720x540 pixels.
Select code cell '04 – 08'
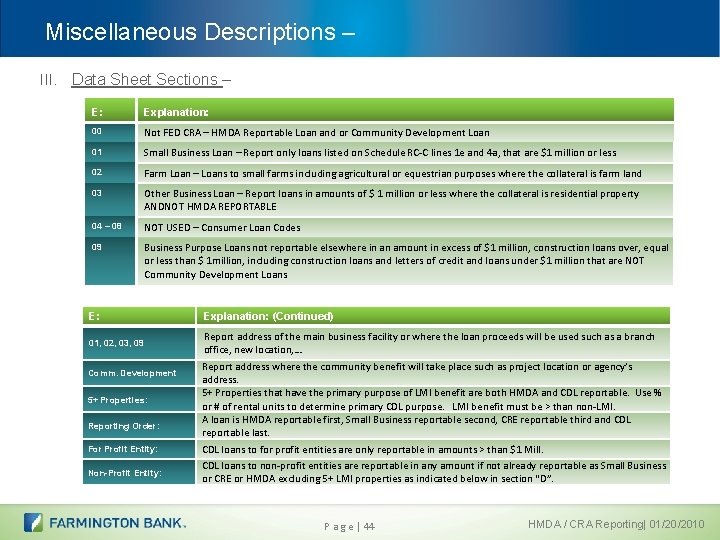[x=110, y=226]
